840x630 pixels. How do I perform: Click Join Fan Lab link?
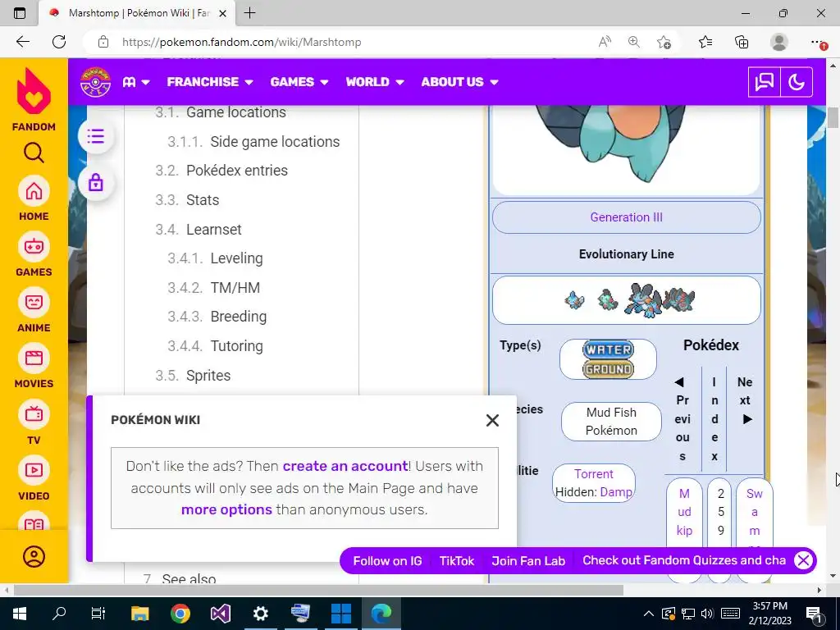click(x=528, y=561)
